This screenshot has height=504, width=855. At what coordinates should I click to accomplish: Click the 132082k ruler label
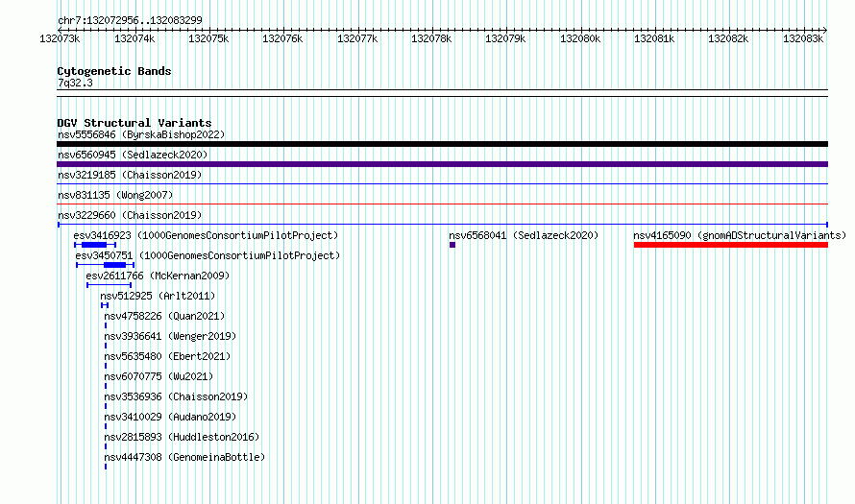tap(728, 38)
